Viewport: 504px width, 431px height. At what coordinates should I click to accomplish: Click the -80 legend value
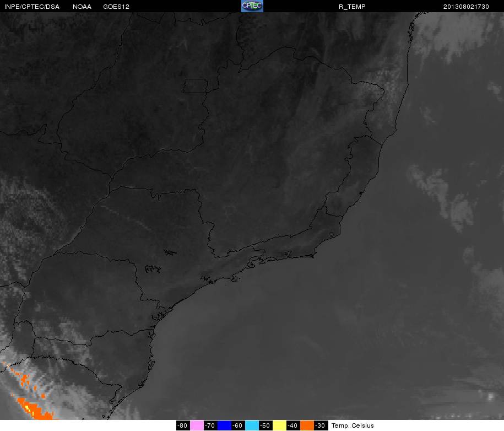tap(183, 425)
